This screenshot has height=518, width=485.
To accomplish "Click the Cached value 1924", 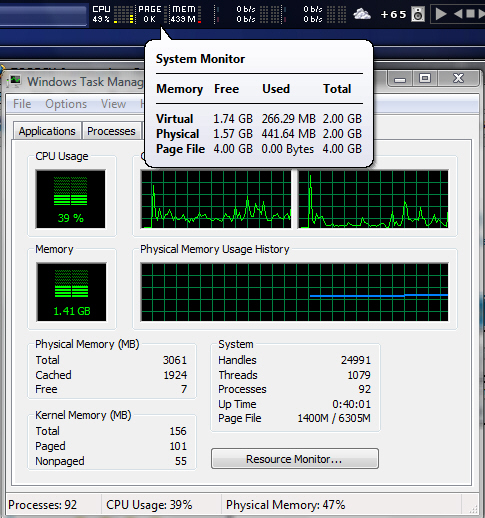I will tap(175, 375).
